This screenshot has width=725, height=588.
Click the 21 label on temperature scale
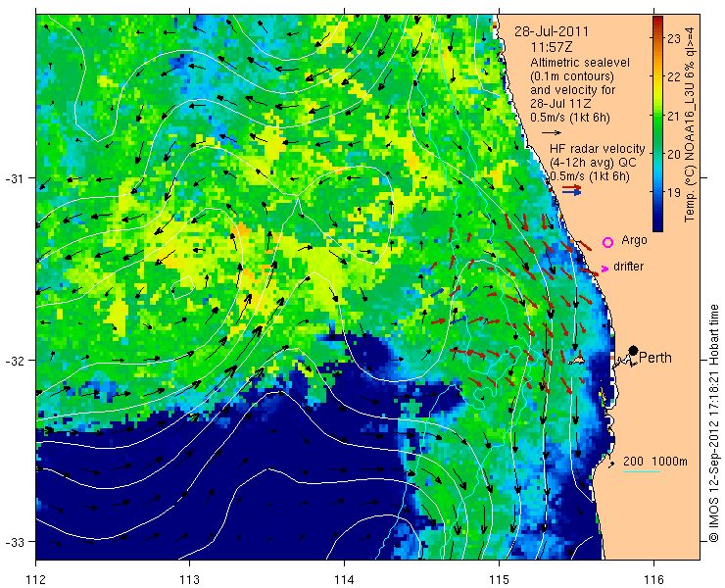tap(675, 116)
